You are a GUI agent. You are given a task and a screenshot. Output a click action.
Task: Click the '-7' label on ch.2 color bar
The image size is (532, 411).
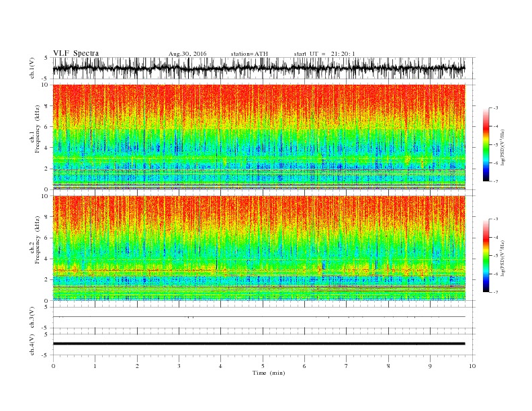click(x=496, y=292)
